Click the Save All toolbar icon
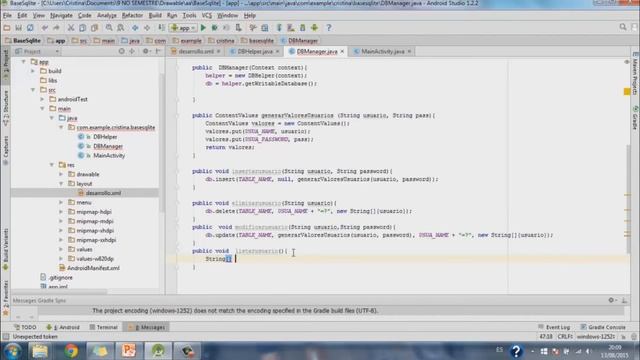Screen dimensions: 640x360 (18, 28)
